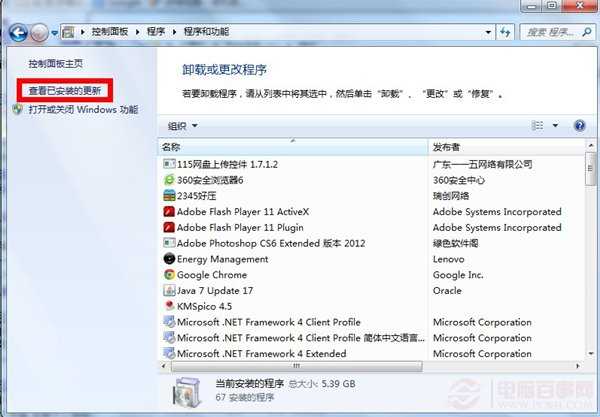Click the horizontal scrollbar thumb
The width and height of the screenshot is (600, 417).
pos(297,366)
